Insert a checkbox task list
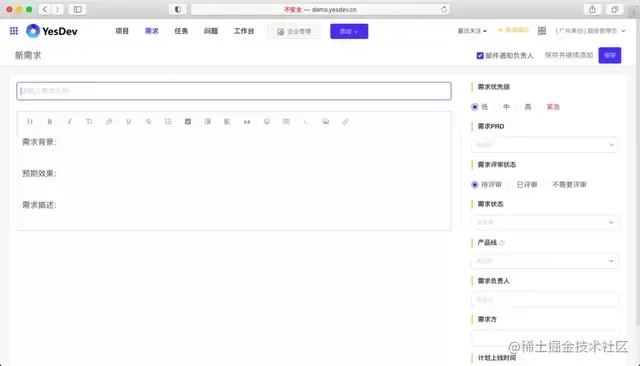Image resolution: width=640 pixels, height=366 pixels. pyautogui.click(x=188, y=122)
